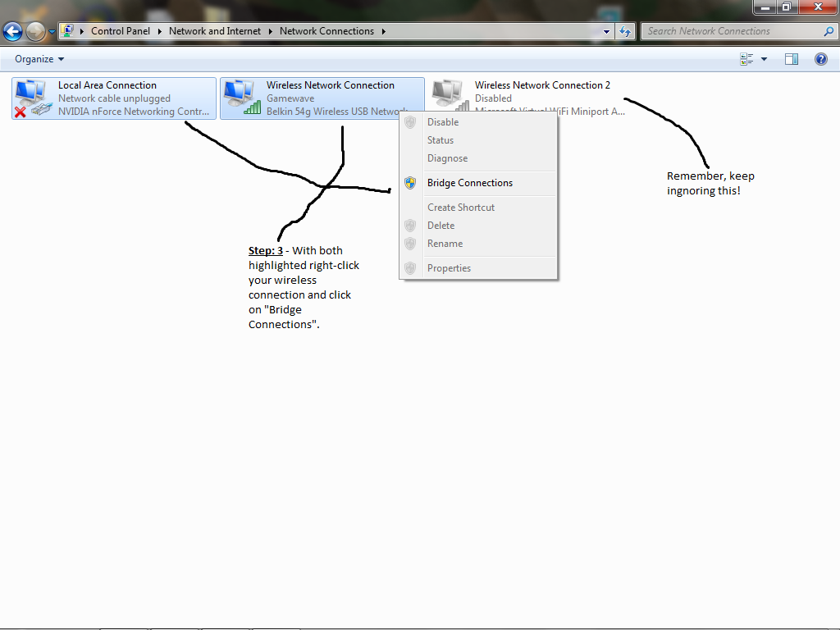Toggle the preview pane button
The height and width of the screenshot is (630, 840).
(x=792, y=59)
